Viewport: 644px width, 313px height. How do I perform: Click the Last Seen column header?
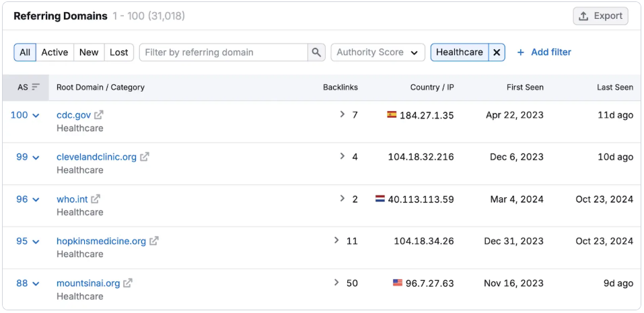click(x=615, y=87)
